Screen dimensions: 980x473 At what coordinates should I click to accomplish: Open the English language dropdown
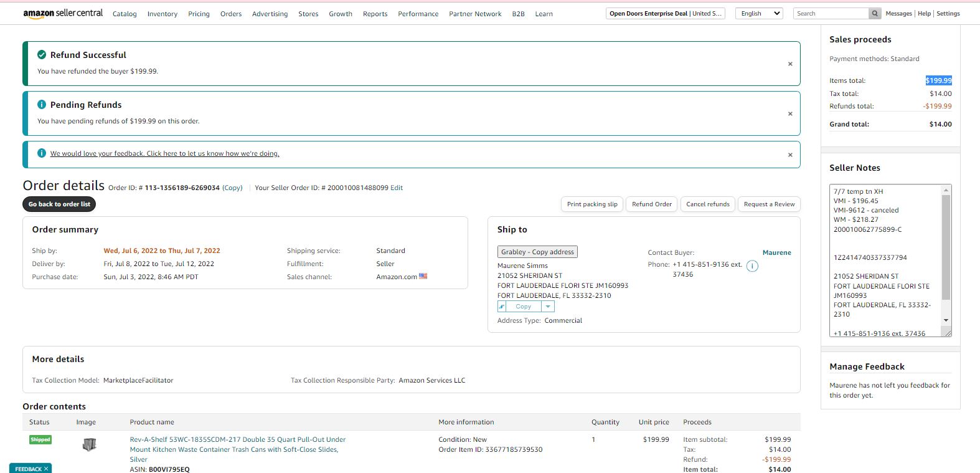759,13
